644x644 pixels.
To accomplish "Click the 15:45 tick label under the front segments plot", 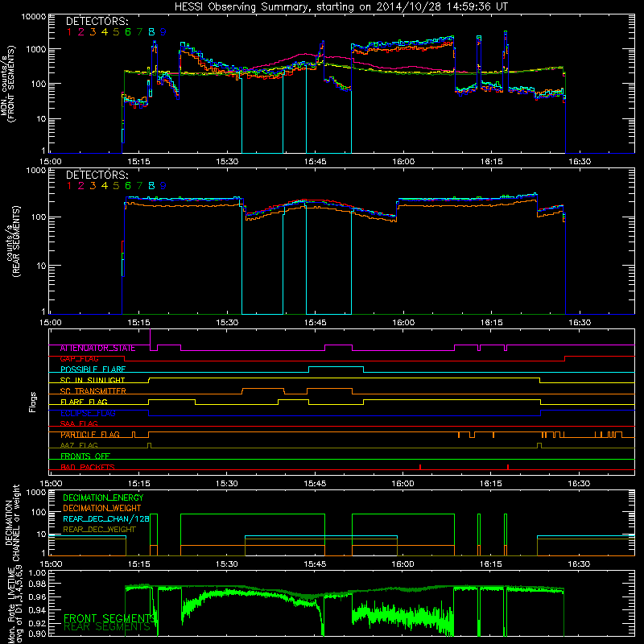I will [x=315, y=162].
